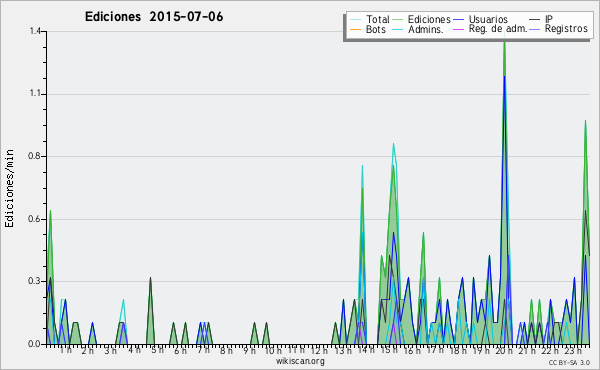Click the '10 h' x-axis label

(273, 350)
